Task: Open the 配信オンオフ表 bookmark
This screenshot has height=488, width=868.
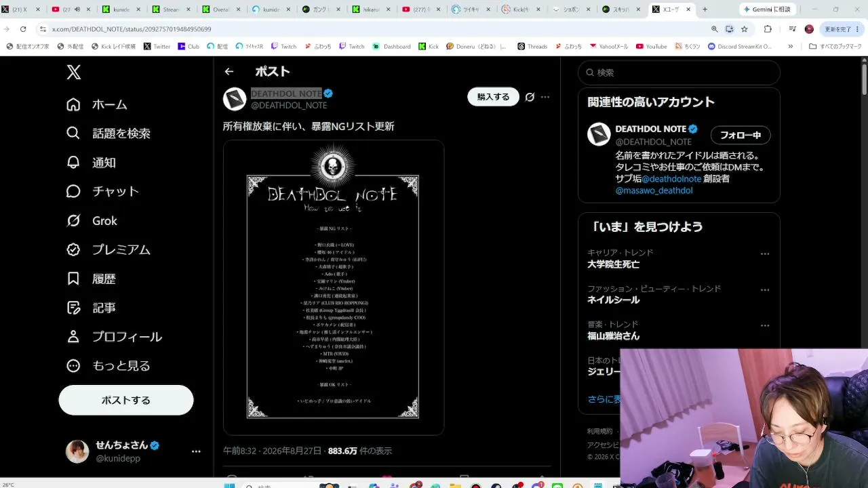Action: pyautogui.click(x=28, y=47)
